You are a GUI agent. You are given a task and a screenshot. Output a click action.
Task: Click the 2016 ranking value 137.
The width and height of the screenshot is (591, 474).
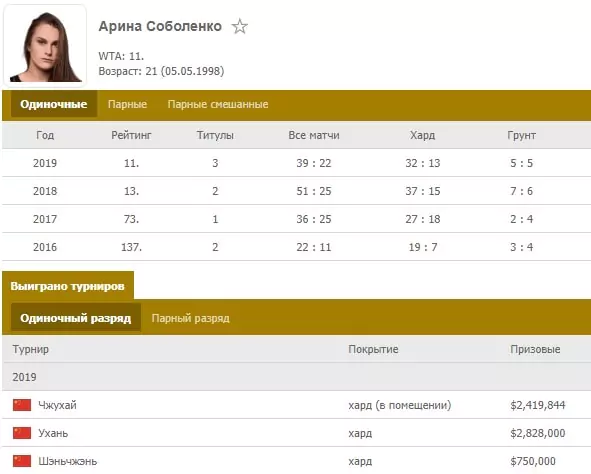[x=131, y=247]
